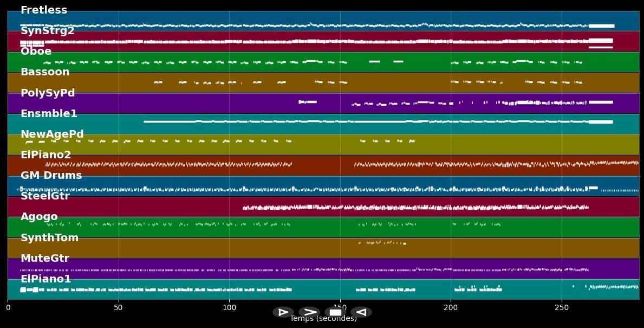Select the ElPiano1 track label
This screenshot has height=328, width=644.
point(45,279)
